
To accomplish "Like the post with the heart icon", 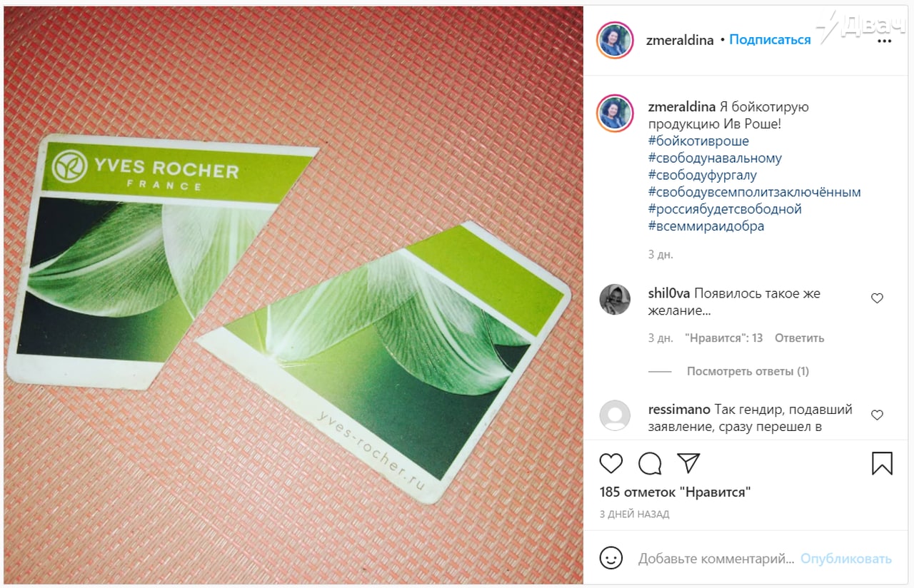I will [611, 464].
